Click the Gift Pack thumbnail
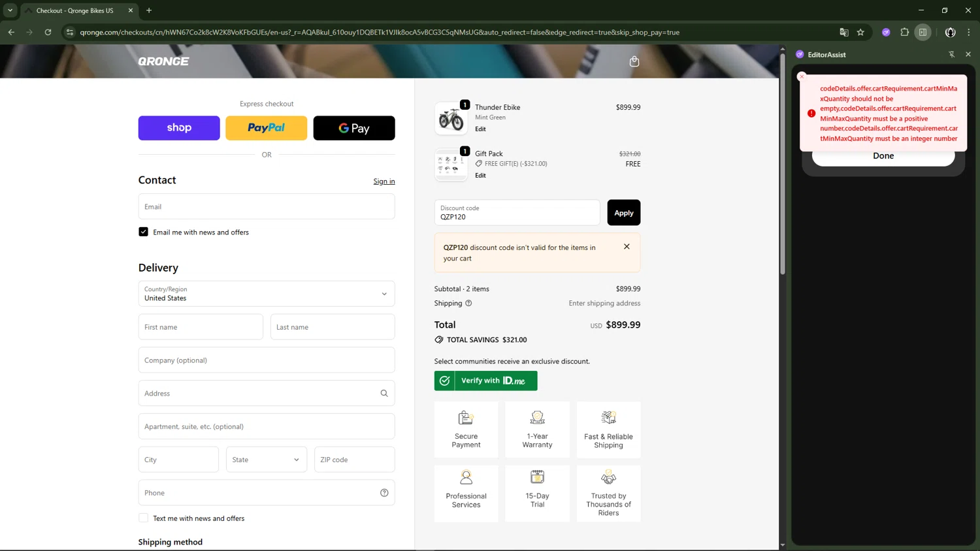 point(451,165)
